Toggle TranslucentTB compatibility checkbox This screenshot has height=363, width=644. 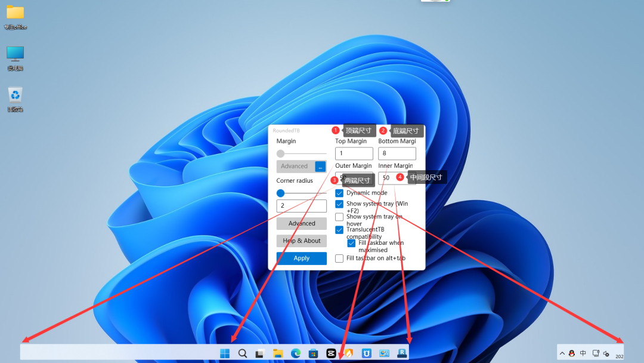tap(339, 230)
